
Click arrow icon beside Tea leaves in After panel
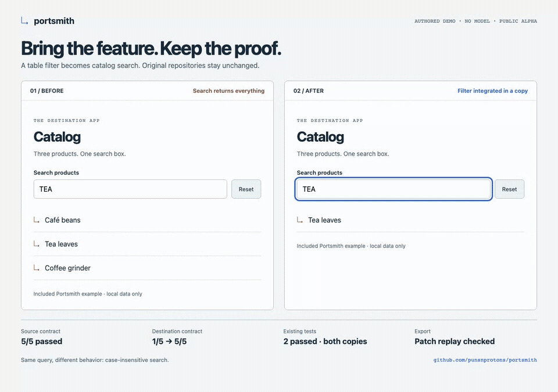tap(300, 220)
